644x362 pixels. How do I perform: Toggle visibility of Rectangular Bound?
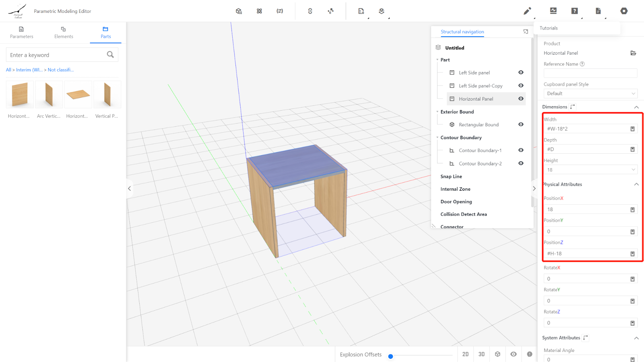pyautogui.click(x=521, y=124)
